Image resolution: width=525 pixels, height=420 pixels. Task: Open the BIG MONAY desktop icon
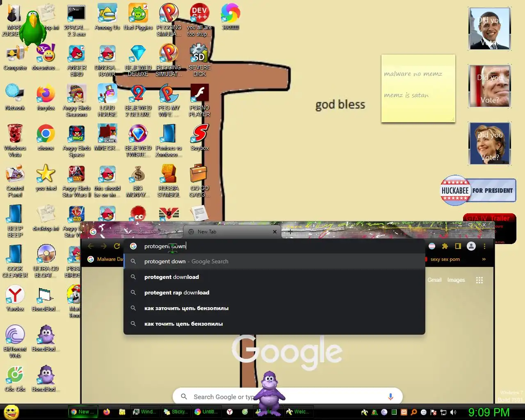tap(138, 181)
